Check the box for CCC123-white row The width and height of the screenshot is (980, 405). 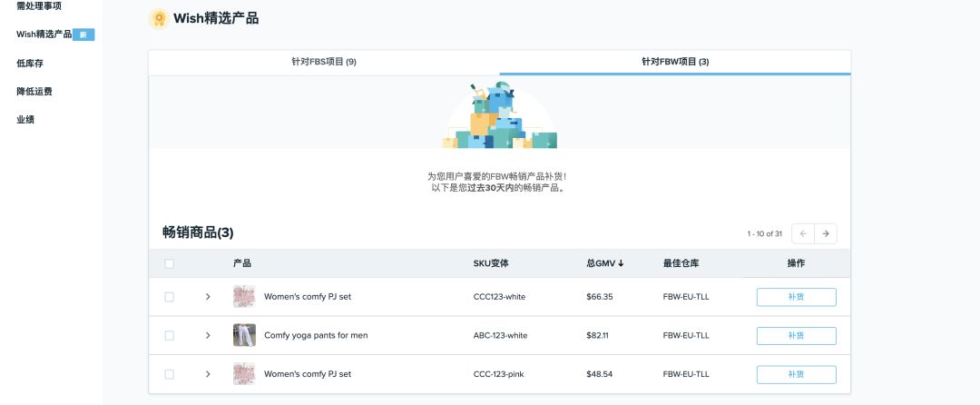pyautogui.click(x=170, y=297)
